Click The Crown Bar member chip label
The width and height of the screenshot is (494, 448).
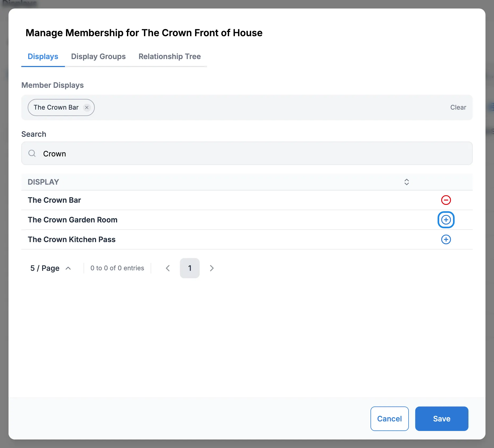56,107
